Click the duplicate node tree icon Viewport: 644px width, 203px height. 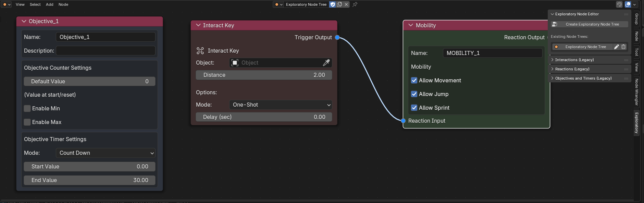click(x=339, y=4)
